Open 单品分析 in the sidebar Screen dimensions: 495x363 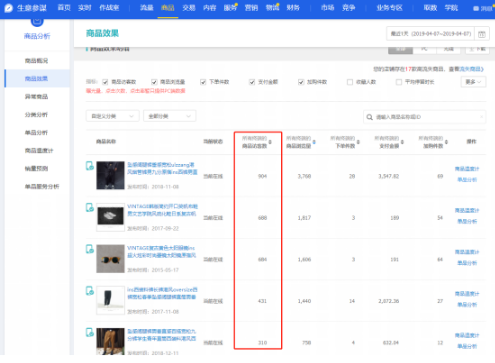37,133
